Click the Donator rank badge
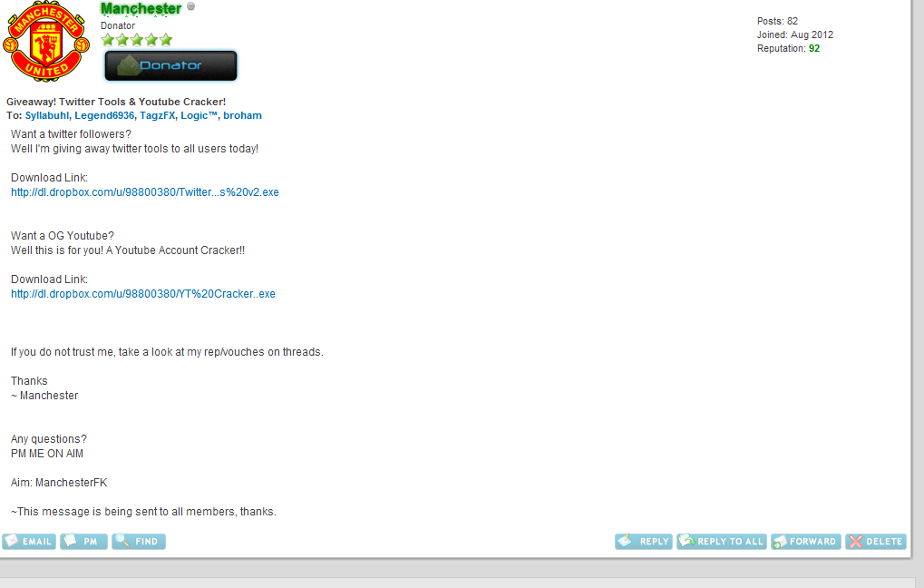This screenshot has height=588, width=924. pos(170,65)
